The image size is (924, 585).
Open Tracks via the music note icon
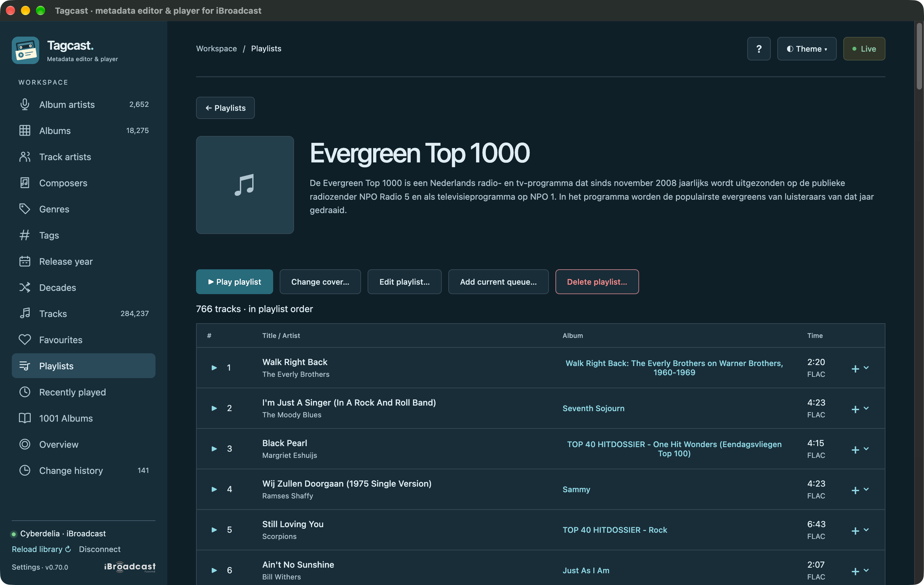pos(25,313)
